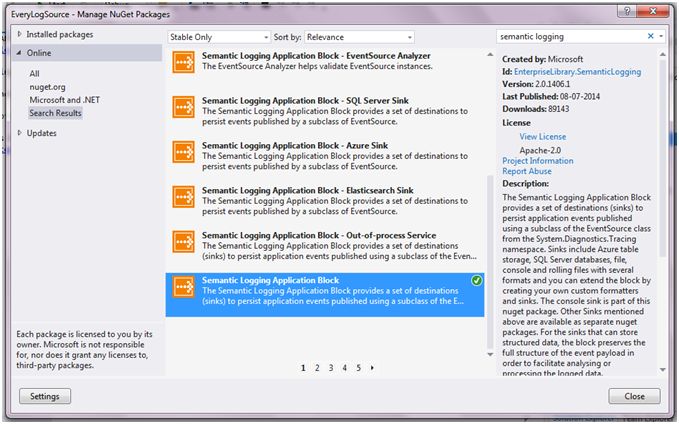Viewport: 679px width, 424px height.
Task: Click the package list scroll down arrow
Action: (x=490, y=354)
